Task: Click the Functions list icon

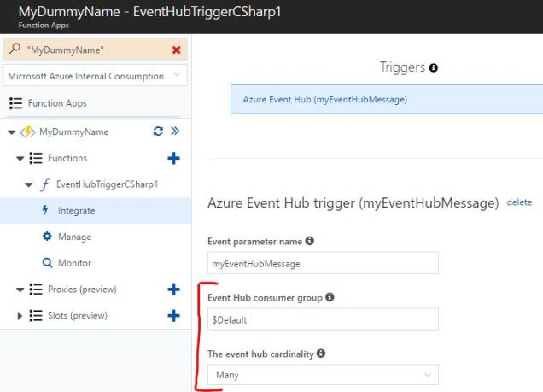Action: (36, 158)
